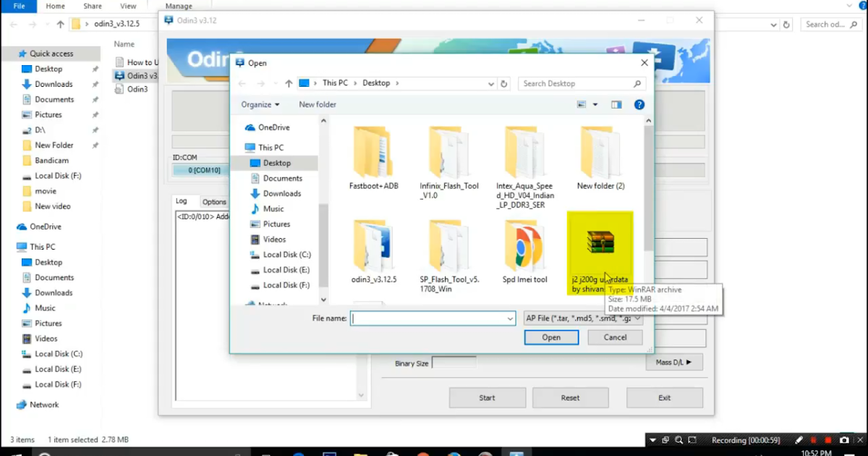The image size is (868, 456).
Task: Switch to Odin's Options tab
Action: pyautogui.click(x=214, y=202)
